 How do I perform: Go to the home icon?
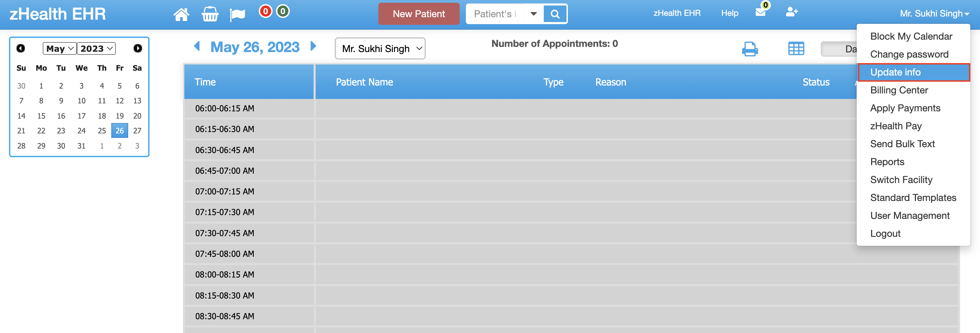tap(181, 14)
